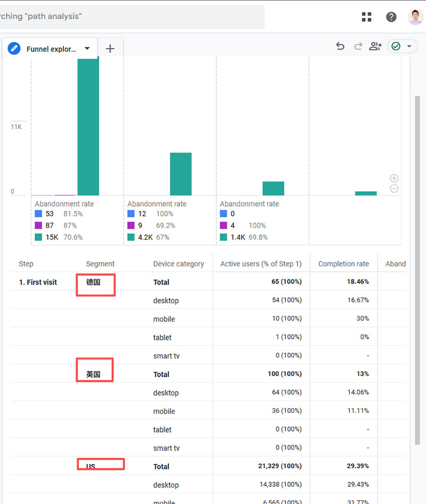The image size is (426, 504).
Task: Click the blue legend swatch beside 53
Action: (x=38, y=214)
